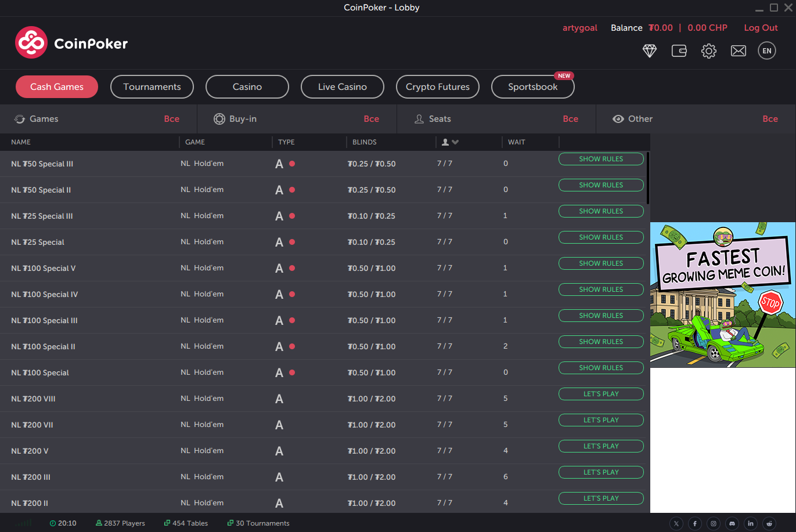Open the message envelope icon
796x532 pixels.
point(738,50)
